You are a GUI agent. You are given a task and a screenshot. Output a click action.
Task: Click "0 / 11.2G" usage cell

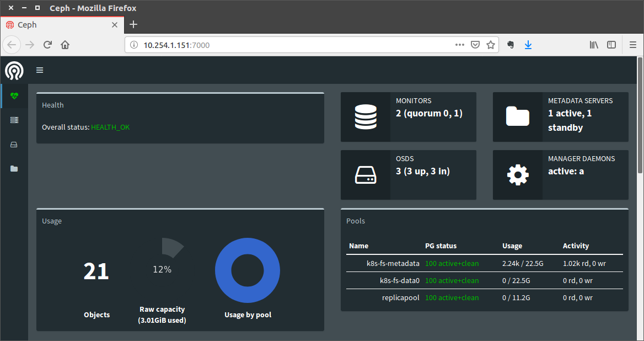(x=516, y=298)
